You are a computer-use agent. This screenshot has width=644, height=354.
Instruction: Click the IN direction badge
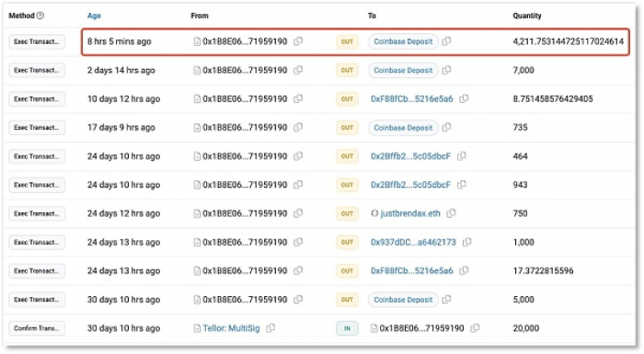tap(347, 328)
